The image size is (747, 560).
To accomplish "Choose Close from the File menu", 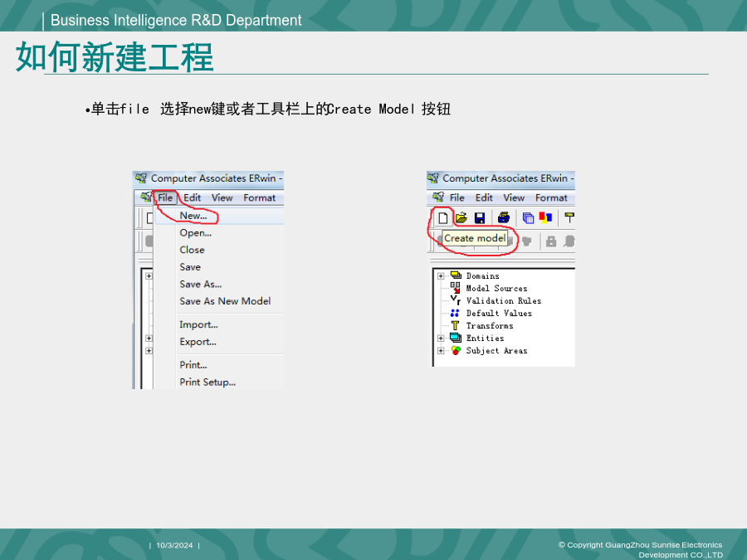I will click(x=219, y=250).
